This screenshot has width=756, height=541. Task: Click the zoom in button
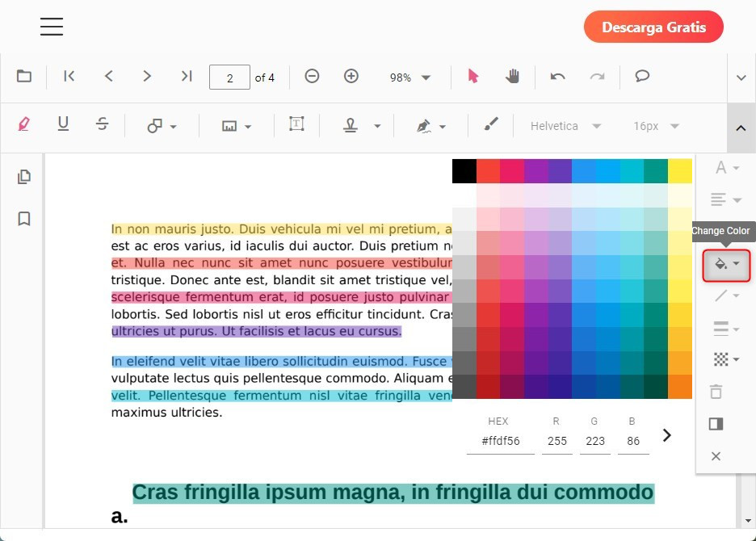[x=351, y=76]
